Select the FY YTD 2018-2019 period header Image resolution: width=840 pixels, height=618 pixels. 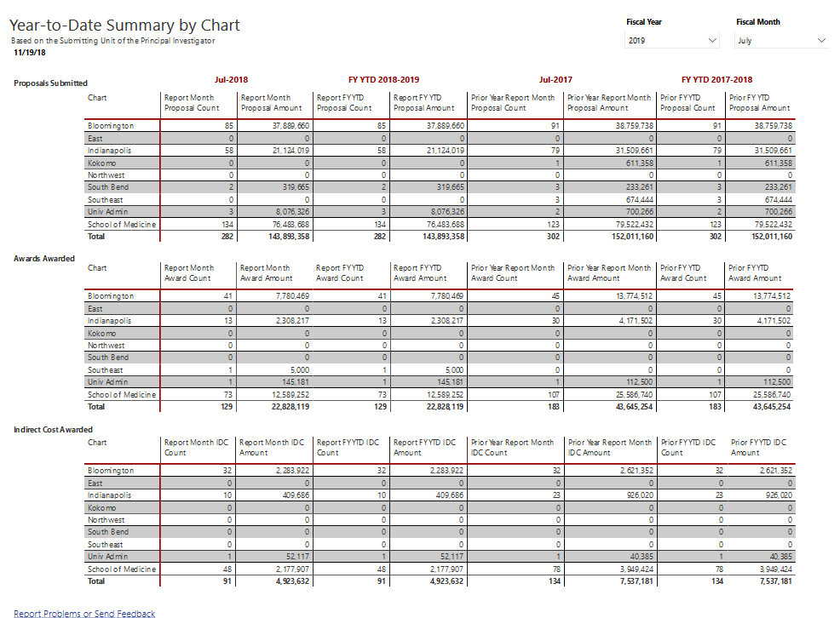coord(383,79)
